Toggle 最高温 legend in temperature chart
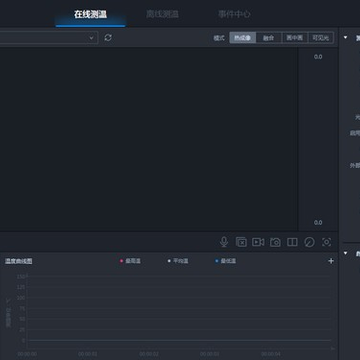Viewport: 360px width, 360px height. pyautogui.click(x=130, y=261)
